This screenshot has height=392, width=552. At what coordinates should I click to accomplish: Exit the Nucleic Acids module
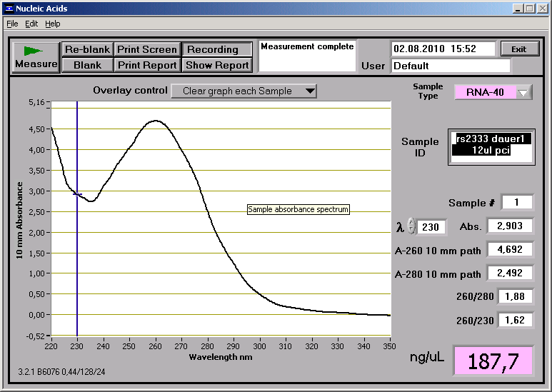tap(518, 49)
